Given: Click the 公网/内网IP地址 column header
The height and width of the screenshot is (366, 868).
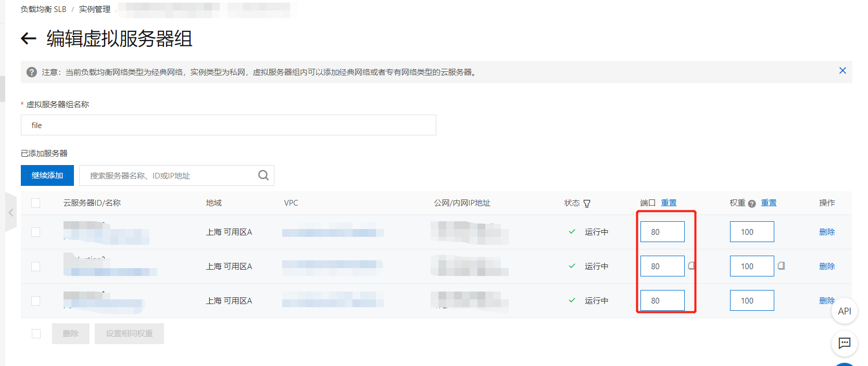Looking at the screenshot, I should tap(462, 203).
